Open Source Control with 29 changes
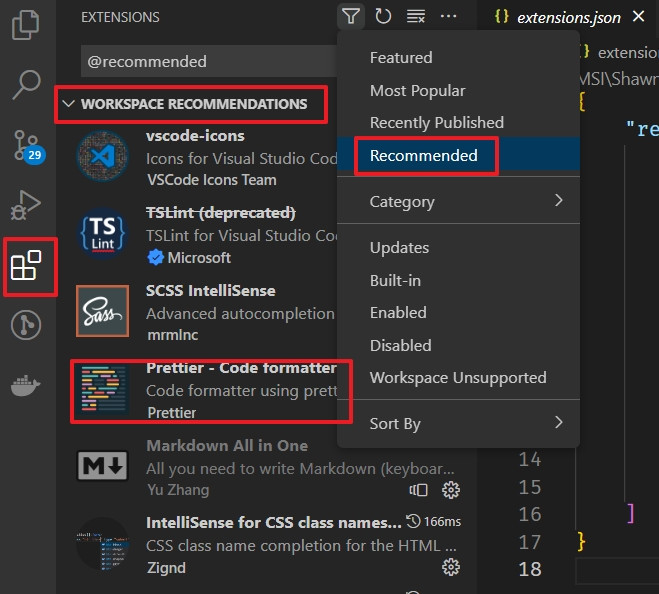This screenshot has width=659, height=594. (28, 146)
